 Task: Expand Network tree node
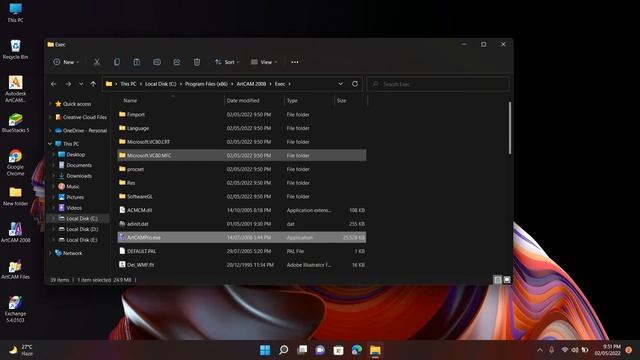point(50,253)
